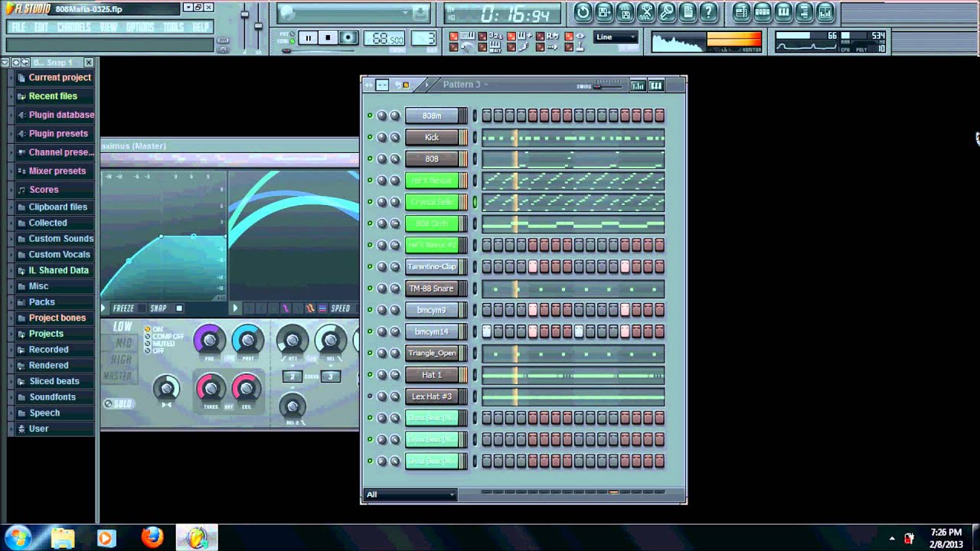Mute the Kick channel LED
This screenshot has height=551, width=980.
tap(370, 137)
